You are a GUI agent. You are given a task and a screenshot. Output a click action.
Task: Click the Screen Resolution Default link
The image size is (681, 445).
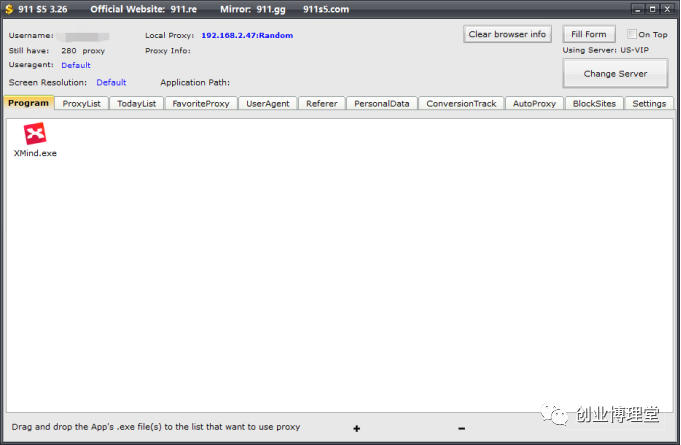111,82
